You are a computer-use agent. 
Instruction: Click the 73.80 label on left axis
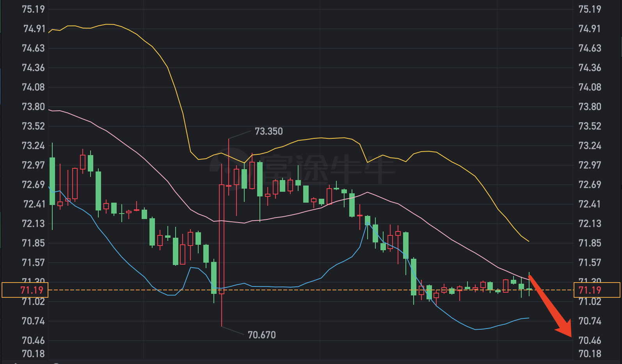point(33,107)
